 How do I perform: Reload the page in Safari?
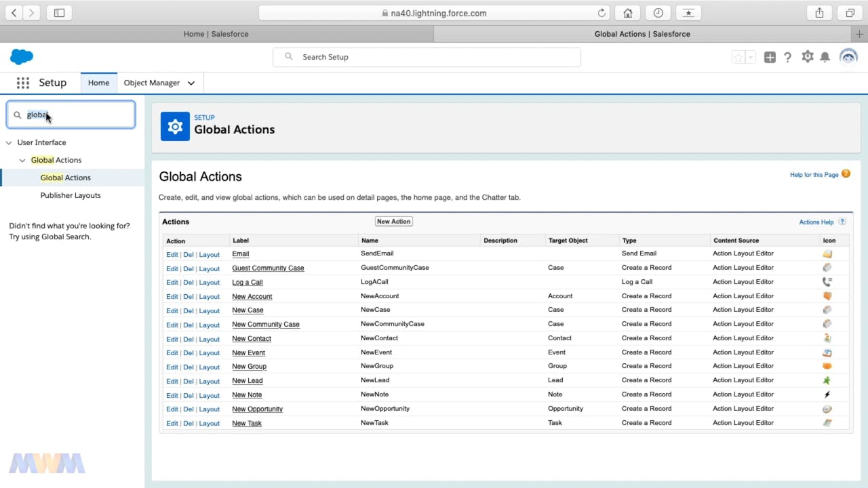[601, 13]
